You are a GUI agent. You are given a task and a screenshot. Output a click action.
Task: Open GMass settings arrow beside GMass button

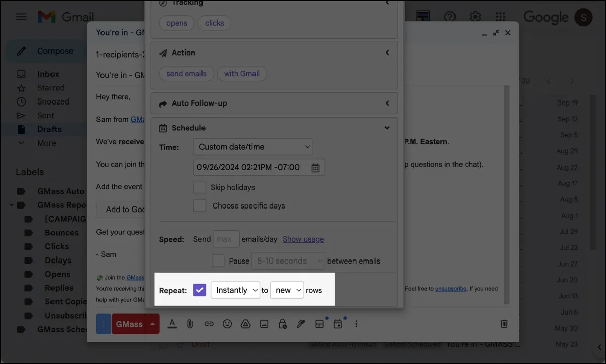(153, 324)
